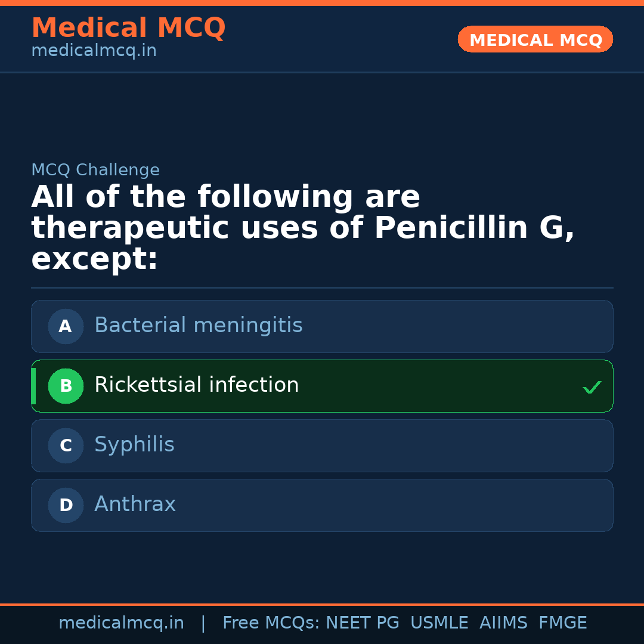Click the MCQ Challenge label above the question
The height and width of the screenshot is (644, 644).
coord(95,170)
